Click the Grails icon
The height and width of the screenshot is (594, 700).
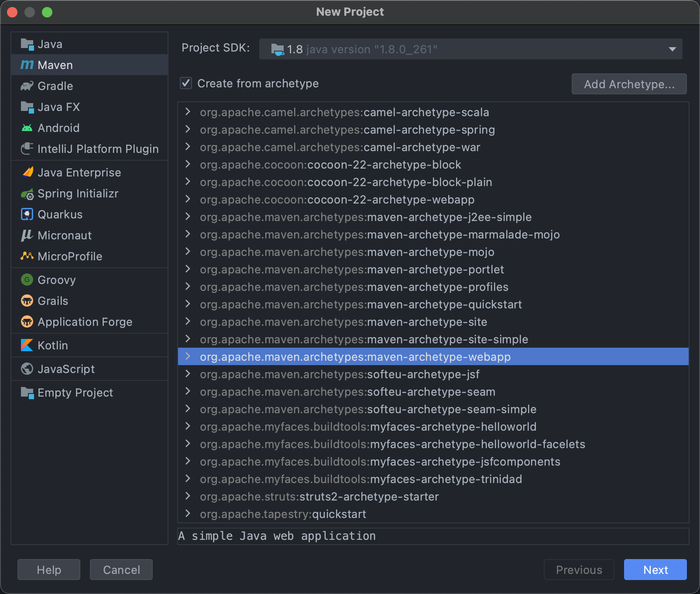[x=27, y=300]
